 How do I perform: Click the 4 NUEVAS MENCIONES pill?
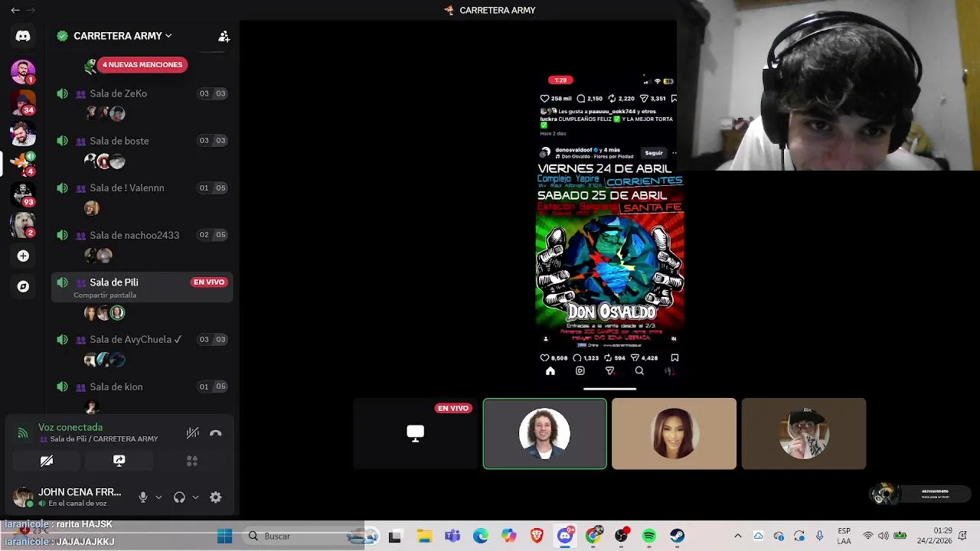click(142, 65)
